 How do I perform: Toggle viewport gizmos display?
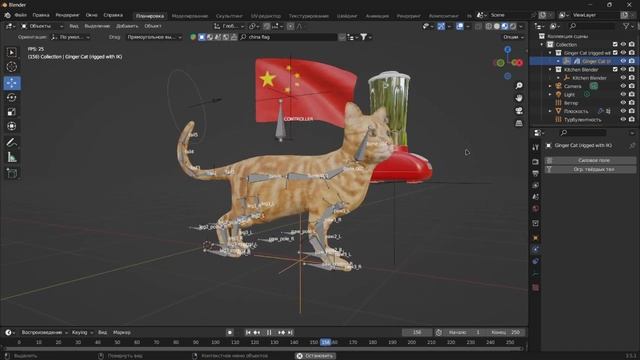pos(441,26)
